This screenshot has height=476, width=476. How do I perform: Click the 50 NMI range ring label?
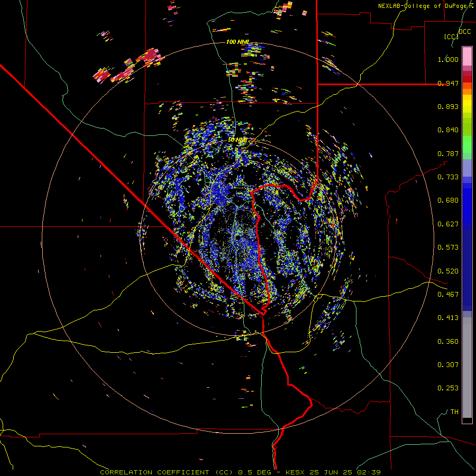pyautogui.click(x=237, y=140)
